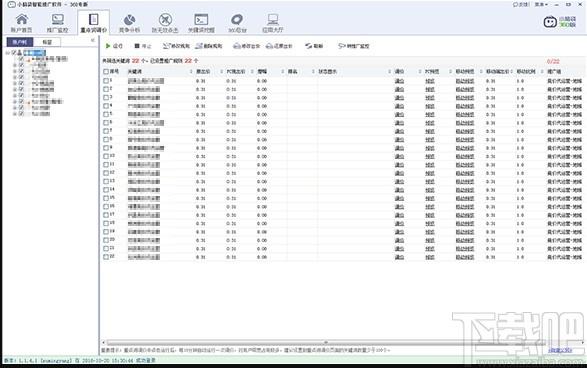The height and width of the screenshot is (368, 587).
Task: Switch to the 标签 tab
Action: 47,42
